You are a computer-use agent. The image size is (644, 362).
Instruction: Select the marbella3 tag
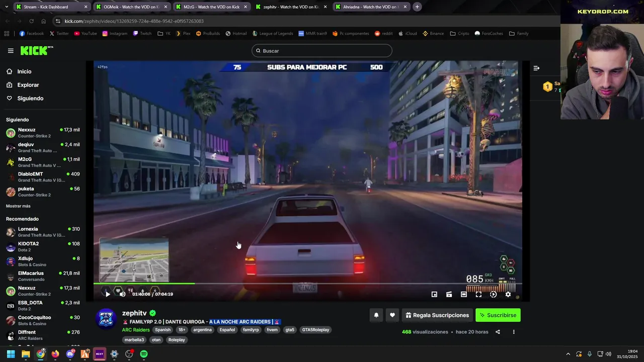pos(134,340)
